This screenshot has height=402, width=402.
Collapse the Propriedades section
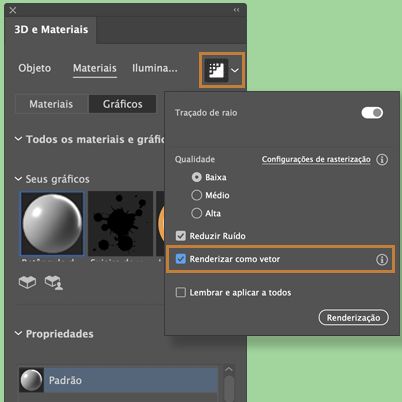point(19,333)
